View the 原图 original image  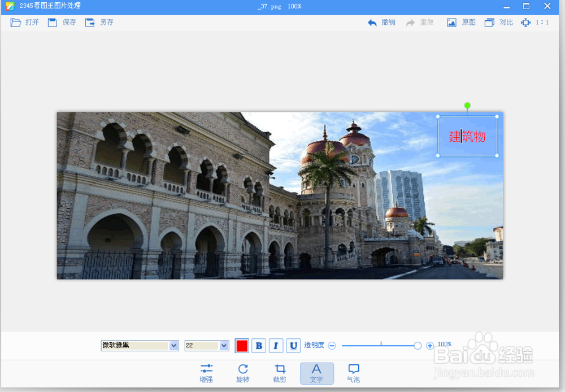[461, 22]
